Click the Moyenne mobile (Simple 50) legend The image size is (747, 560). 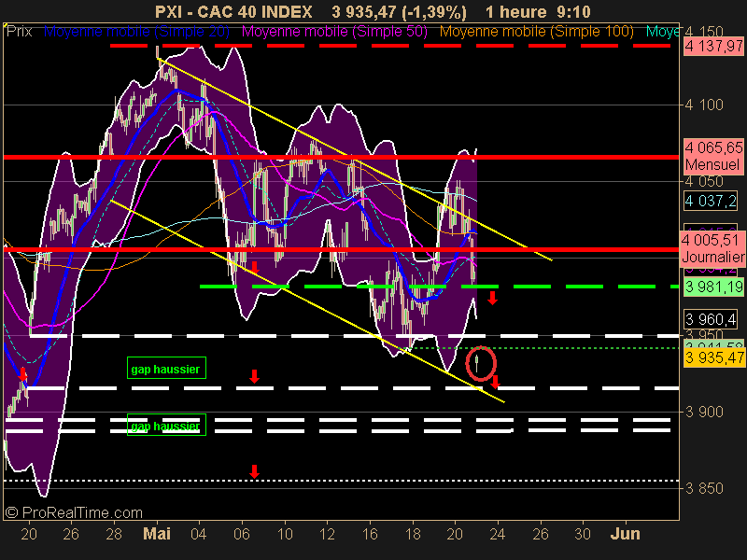334,32
